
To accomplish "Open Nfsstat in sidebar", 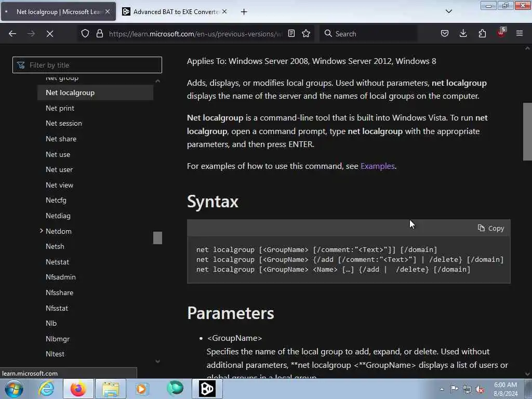I will (x=57, y=309).
